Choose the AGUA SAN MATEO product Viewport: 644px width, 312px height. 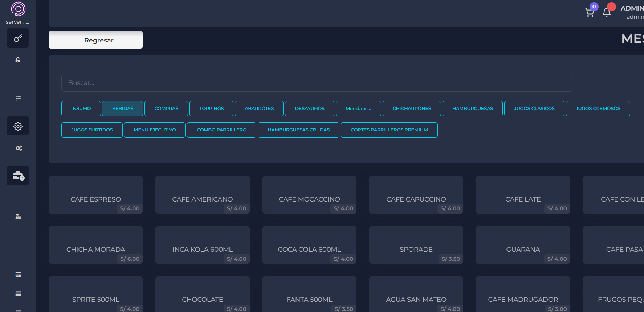(x=416, y=294)
